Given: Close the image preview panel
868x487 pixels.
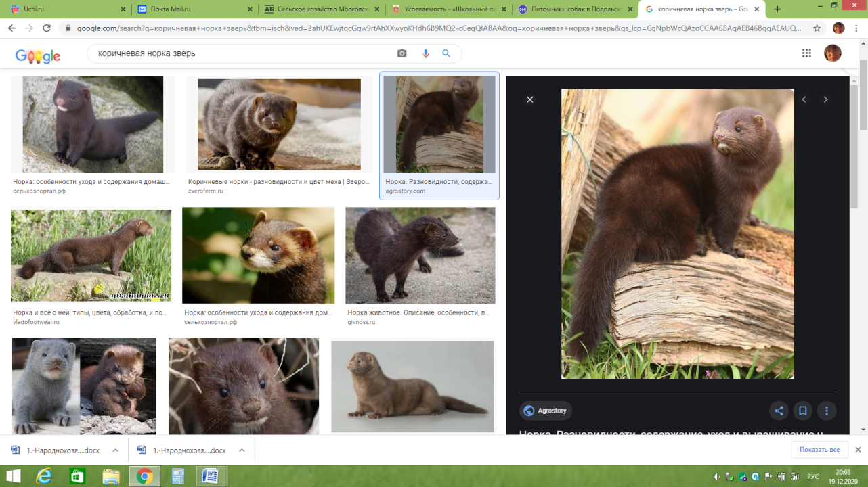Looking at the screenshot, I should click(530, 99).
